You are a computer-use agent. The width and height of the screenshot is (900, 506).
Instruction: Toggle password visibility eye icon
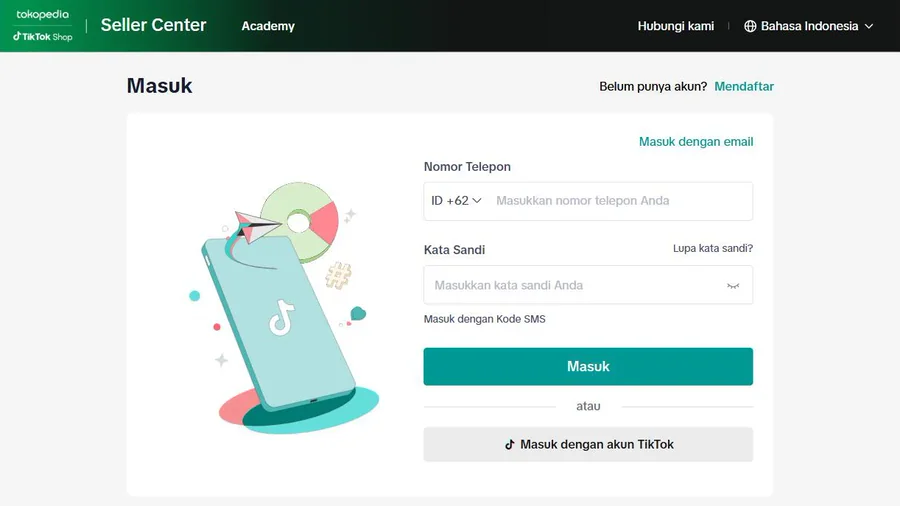(733, 286)
